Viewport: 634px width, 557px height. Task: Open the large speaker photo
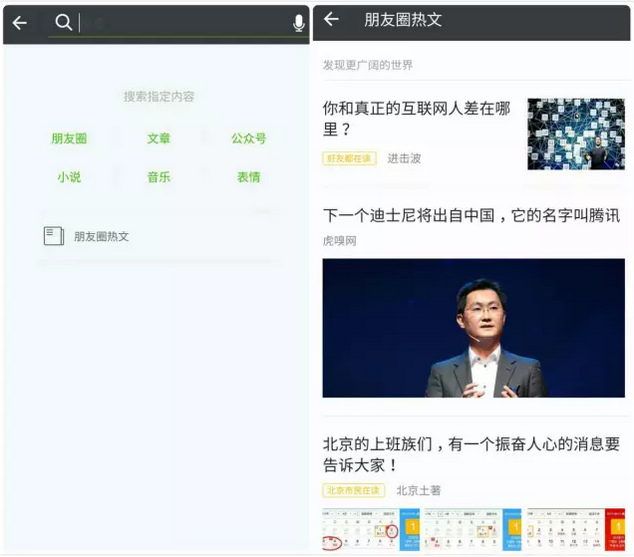(473, 328)
